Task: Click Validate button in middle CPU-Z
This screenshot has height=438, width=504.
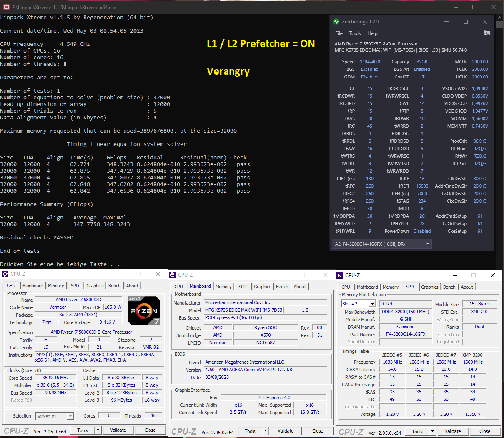Action: (286, 431)
